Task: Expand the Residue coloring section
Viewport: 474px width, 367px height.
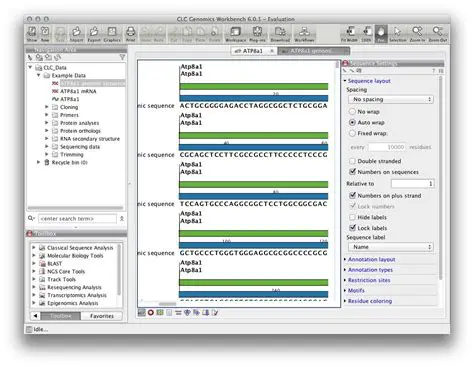Action: [345, 301]
